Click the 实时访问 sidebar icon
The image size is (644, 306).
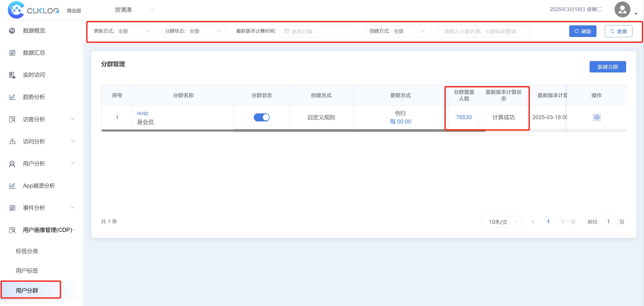pos(12,75)
